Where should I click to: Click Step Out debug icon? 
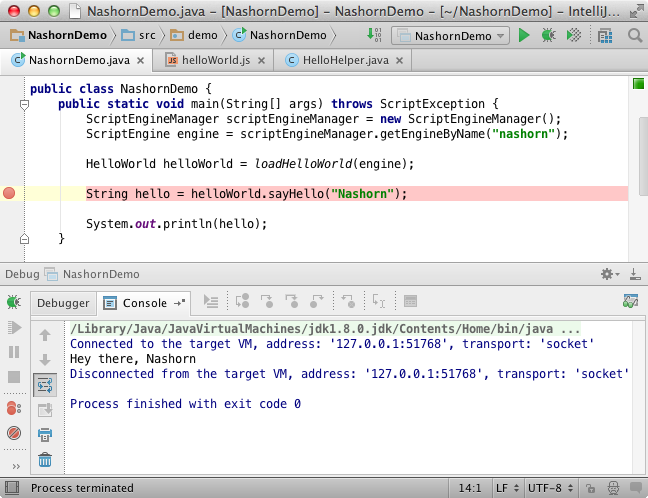tap(317, 301)
